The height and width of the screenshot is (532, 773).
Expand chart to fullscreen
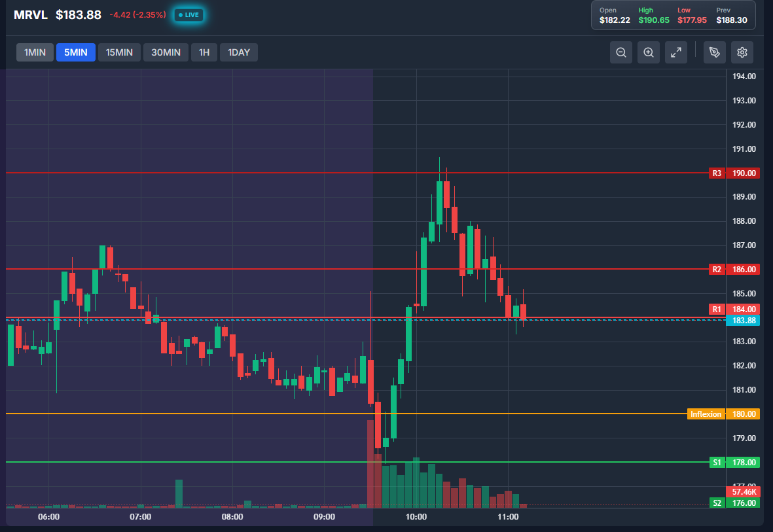tap(676, 52)
